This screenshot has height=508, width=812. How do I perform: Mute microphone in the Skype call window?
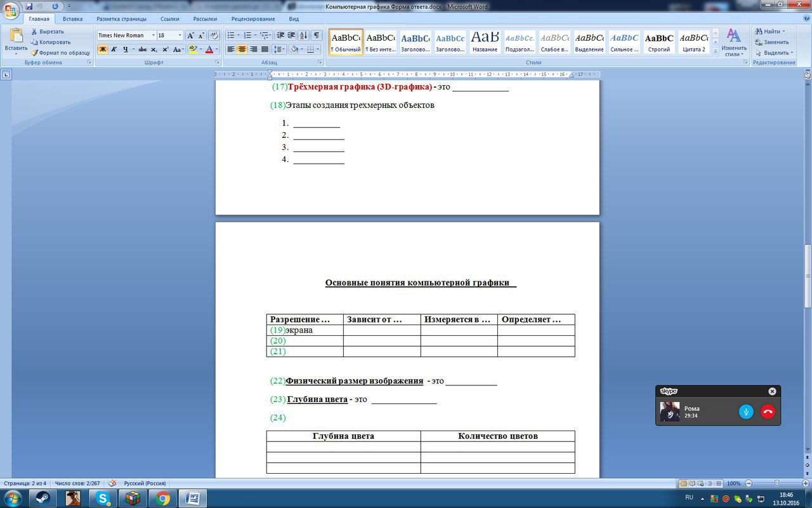pos(746,412)
